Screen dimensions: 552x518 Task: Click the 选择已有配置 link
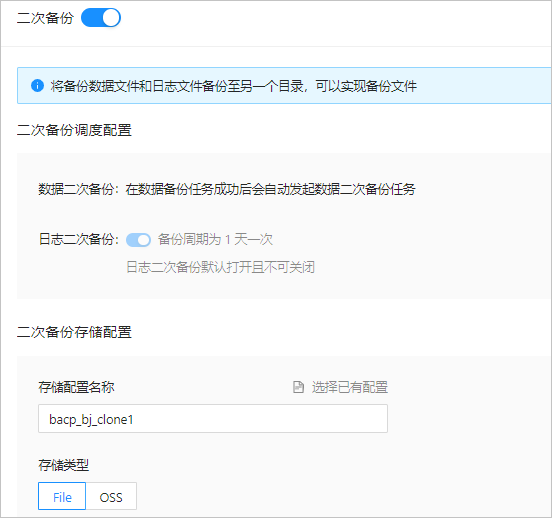(350, 387)
